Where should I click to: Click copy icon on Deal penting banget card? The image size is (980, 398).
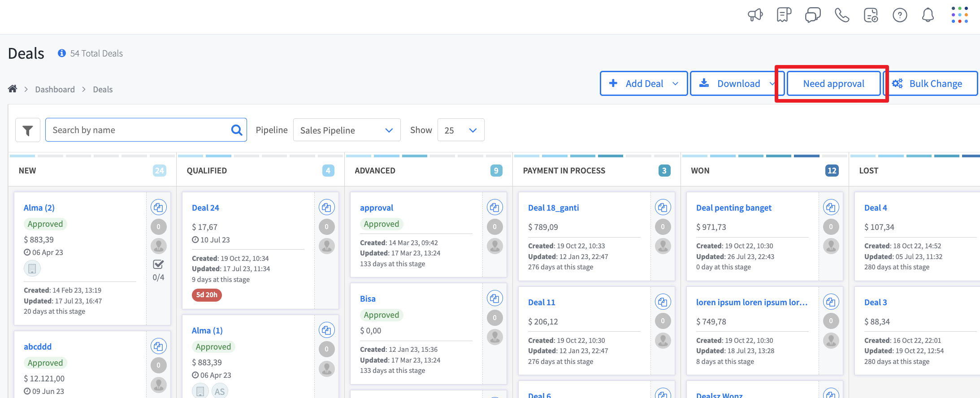pos(831,208)
